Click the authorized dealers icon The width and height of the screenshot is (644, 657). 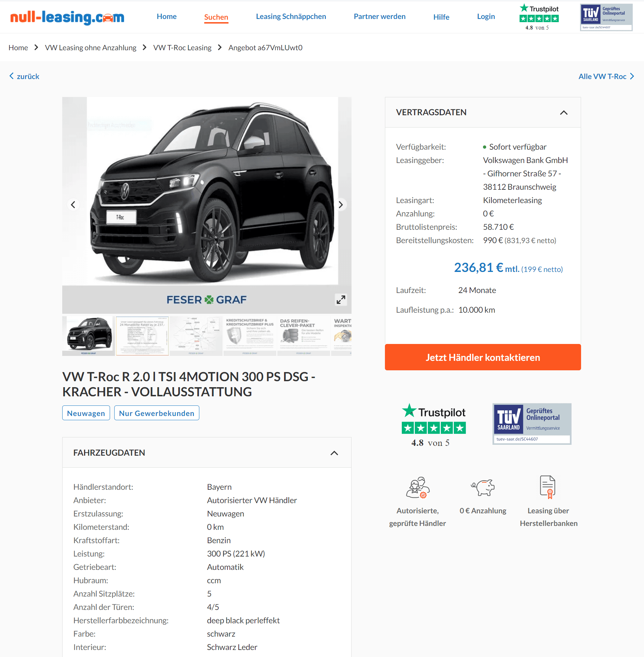418,487
